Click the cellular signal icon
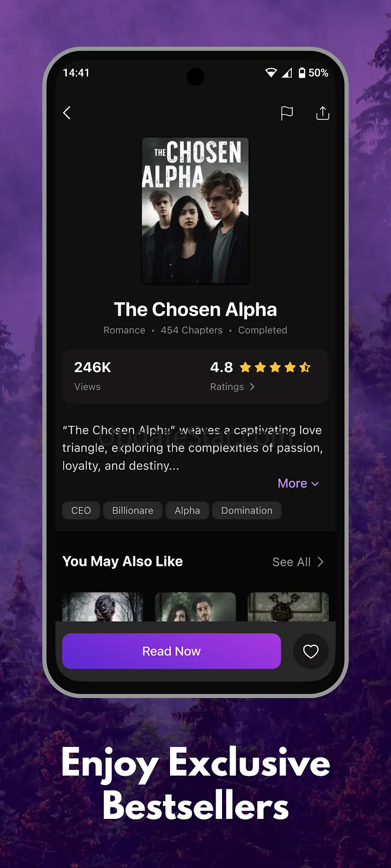This screenshot has width=391, height=868. point(287,73)
